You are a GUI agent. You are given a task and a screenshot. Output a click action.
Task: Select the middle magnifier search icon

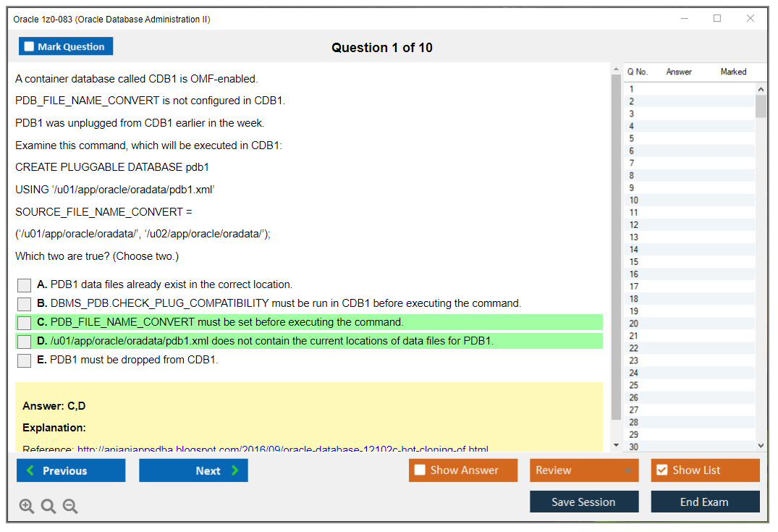click(48, 506)
